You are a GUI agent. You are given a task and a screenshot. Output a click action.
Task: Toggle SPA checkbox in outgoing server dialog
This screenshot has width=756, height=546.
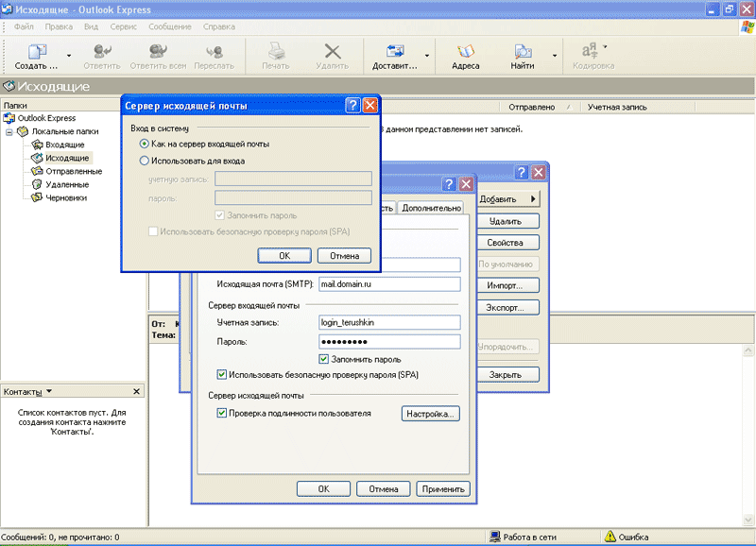point(153,231)
